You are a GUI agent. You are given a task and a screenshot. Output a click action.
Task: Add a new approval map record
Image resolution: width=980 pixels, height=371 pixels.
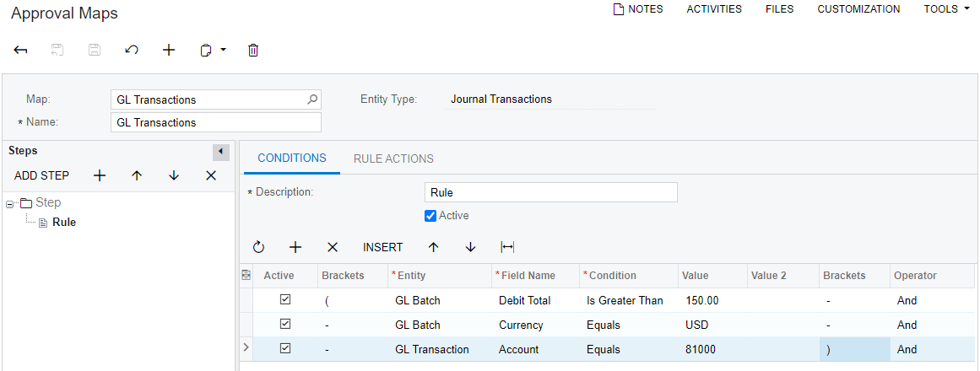[x=169, y=51]
